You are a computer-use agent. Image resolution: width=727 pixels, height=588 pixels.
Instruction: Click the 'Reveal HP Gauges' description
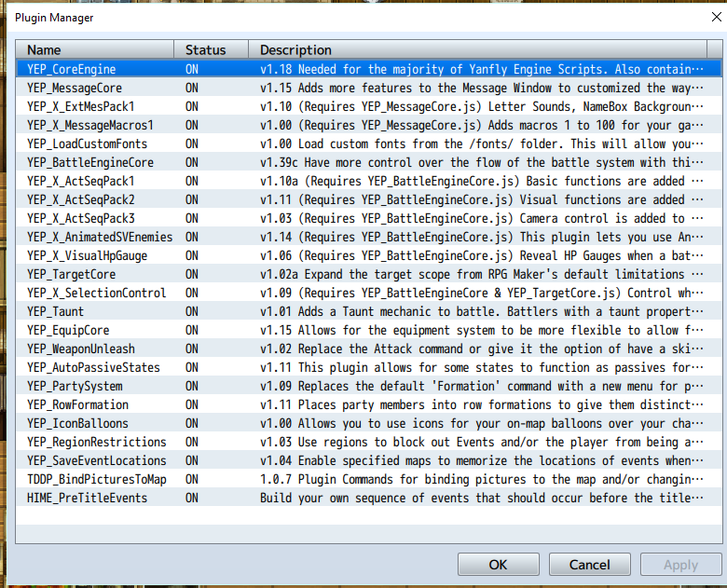pyautogui.click(x=482, y=255)
